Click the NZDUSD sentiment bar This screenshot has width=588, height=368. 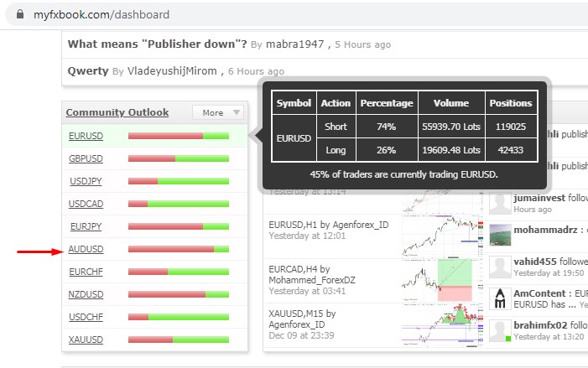click(x=179, y=294)
